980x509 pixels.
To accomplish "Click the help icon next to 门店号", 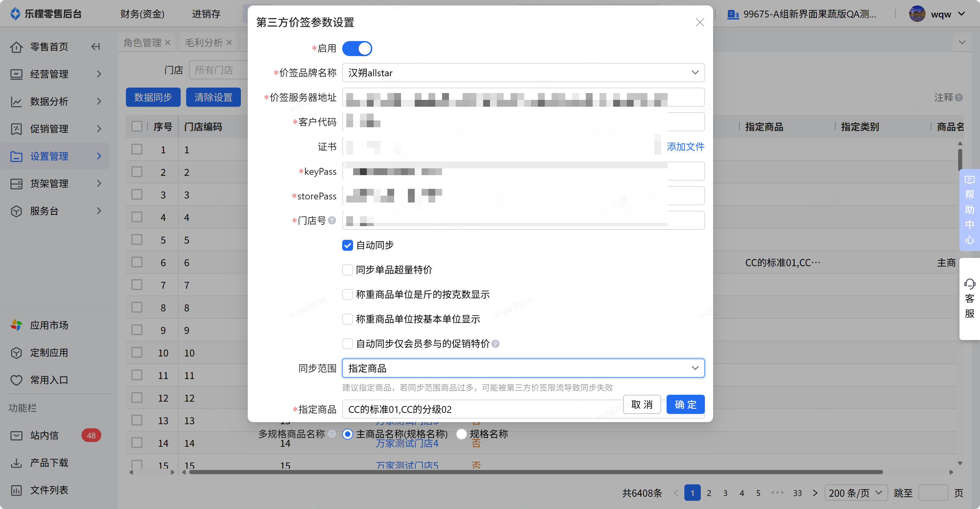I will [332, 220].
